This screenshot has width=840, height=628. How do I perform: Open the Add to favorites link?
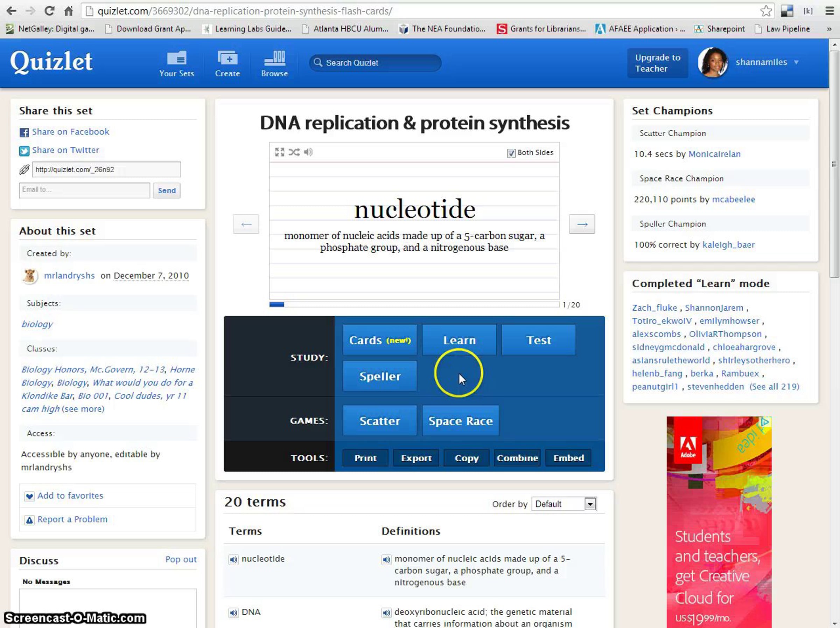pyautogui.click(x=70, y=496)
